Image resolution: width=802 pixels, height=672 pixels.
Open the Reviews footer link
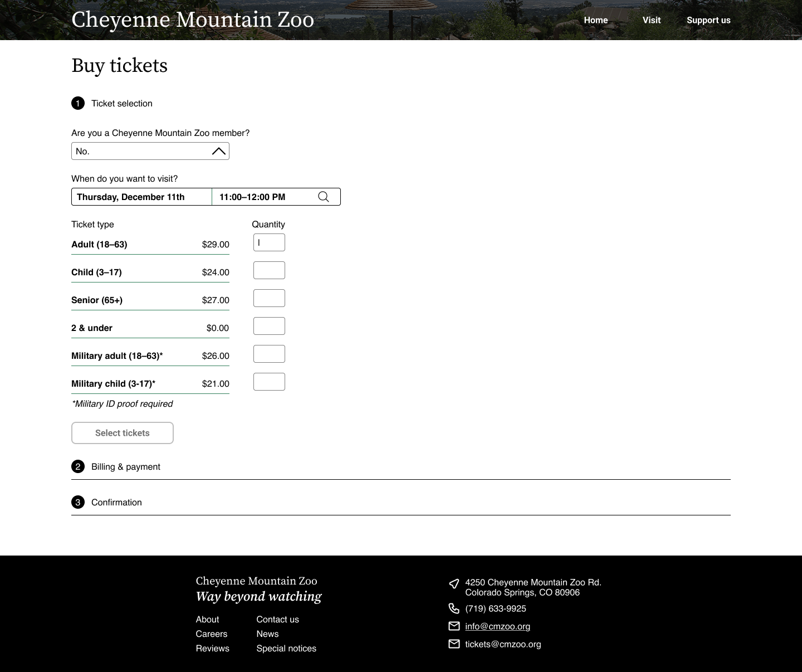click(213, 648)
